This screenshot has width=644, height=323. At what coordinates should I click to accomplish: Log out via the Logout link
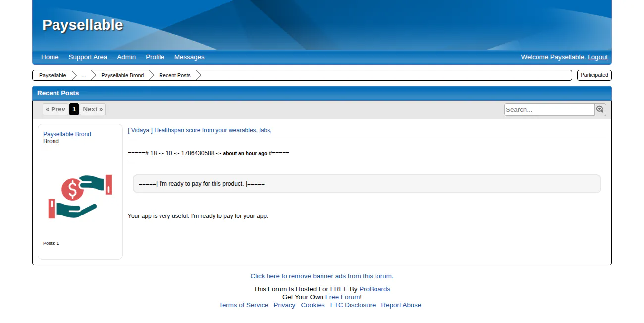point(597,57)
